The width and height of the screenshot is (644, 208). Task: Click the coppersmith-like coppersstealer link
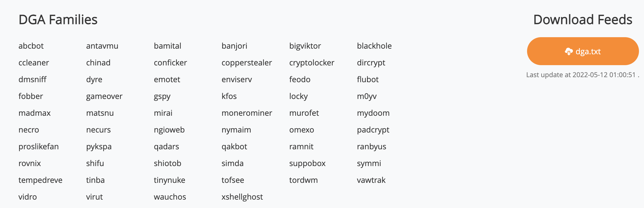246,63
